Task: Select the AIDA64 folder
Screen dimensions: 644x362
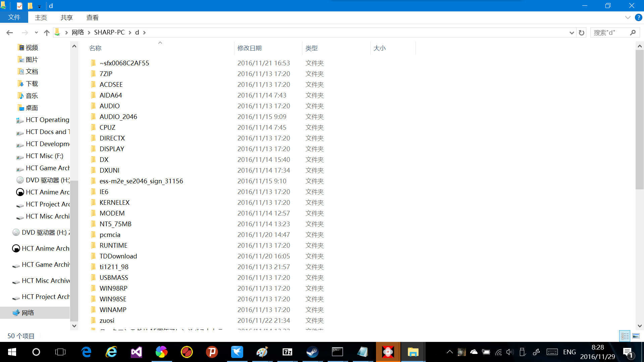Action: (x=111, y=95)
